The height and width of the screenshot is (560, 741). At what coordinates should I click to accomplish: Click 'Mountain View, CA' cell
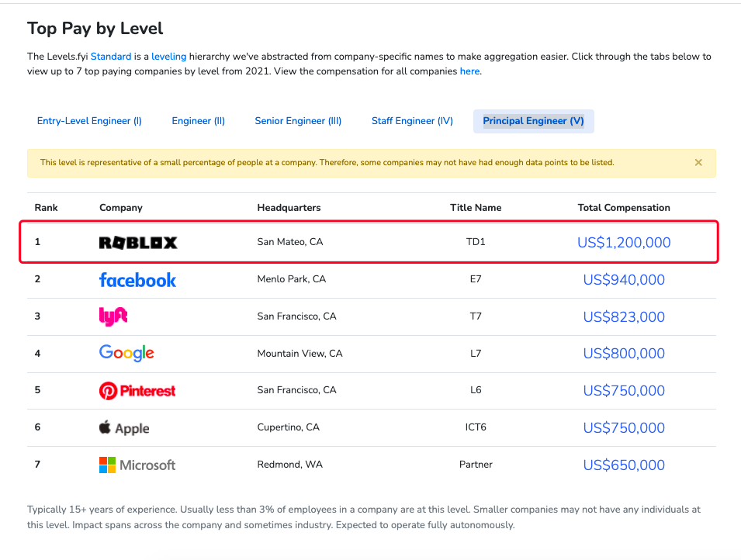point(300,354)
